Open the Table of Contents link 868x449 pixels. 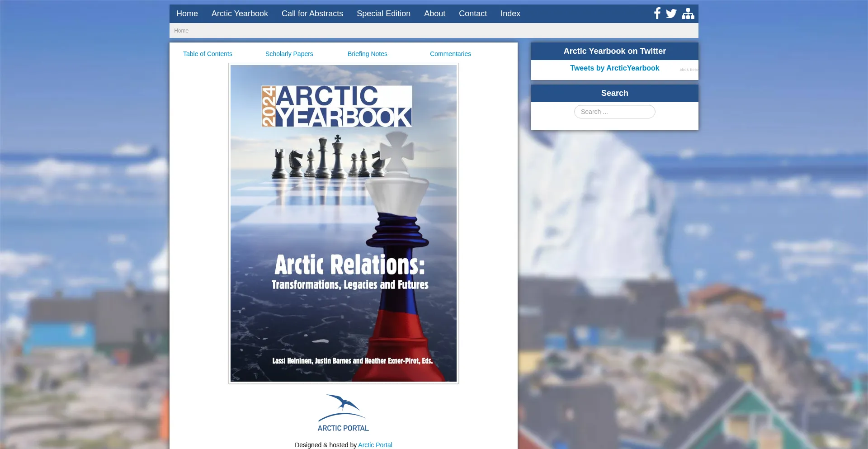[x=208, y=54]
